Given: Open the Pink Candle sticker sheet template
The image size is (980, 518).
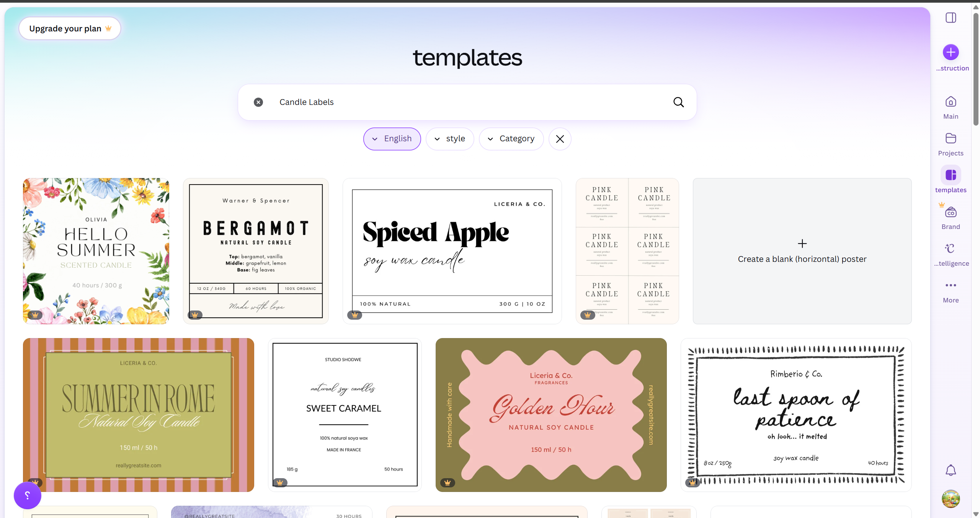Looking at the screenshot, I should (627, 251).
